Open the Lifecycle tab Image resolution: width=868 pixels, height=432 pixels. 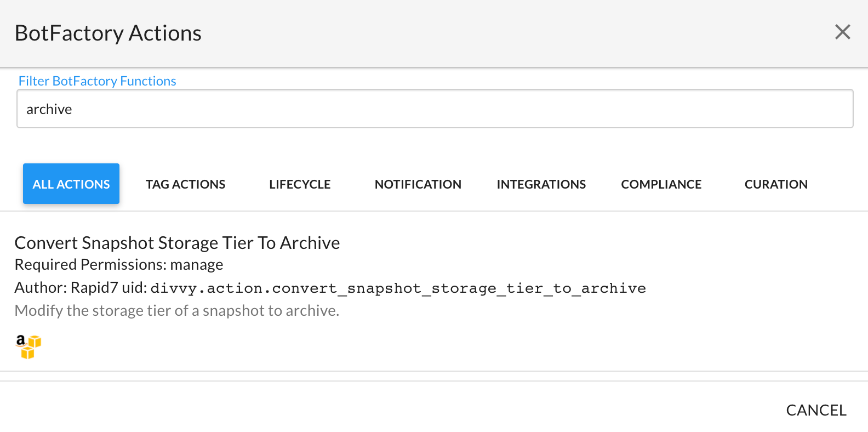pos(300,184)
